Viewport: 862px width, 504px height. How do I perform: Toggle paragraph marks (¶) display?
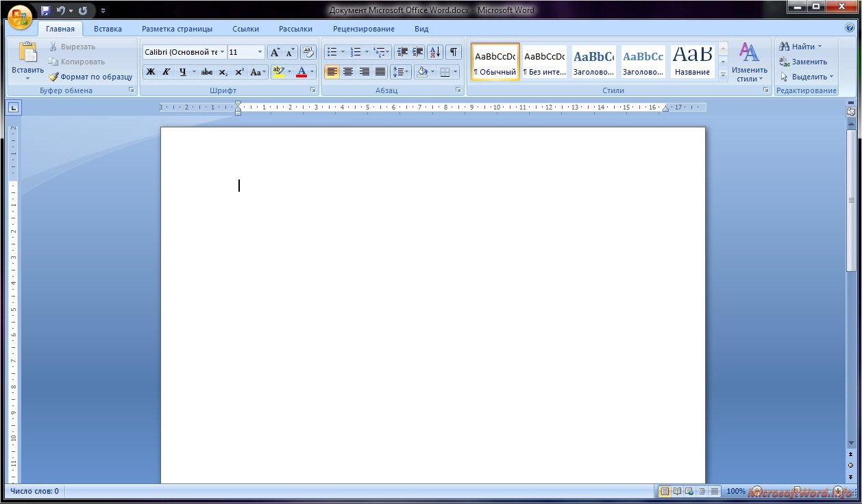454,52
